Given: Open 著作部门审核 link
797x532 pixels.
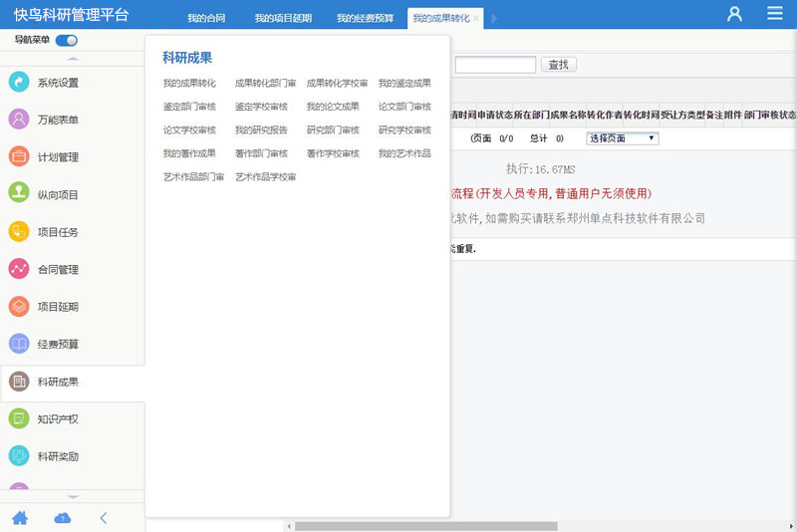Looking at the screenshot, I should pos(261,153).
